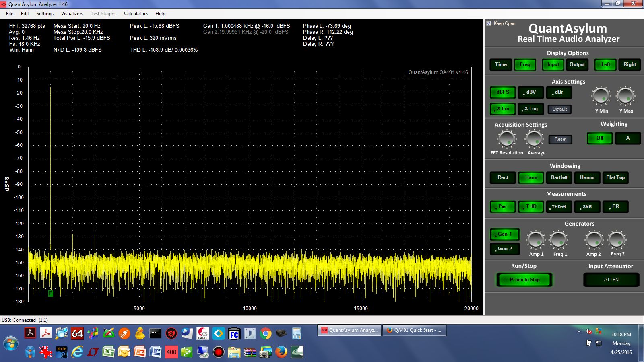
Task: Toggle the Left channel display
Action: click(x=605, y=64)
